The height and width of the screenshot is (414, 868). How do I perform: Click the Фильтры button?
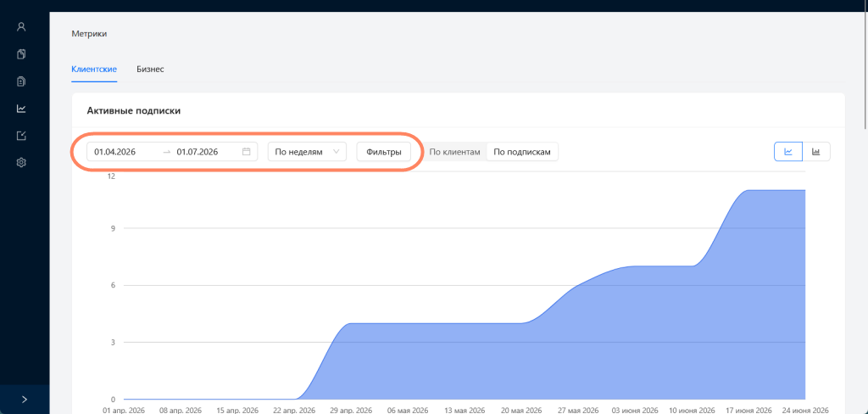point(384,152)
